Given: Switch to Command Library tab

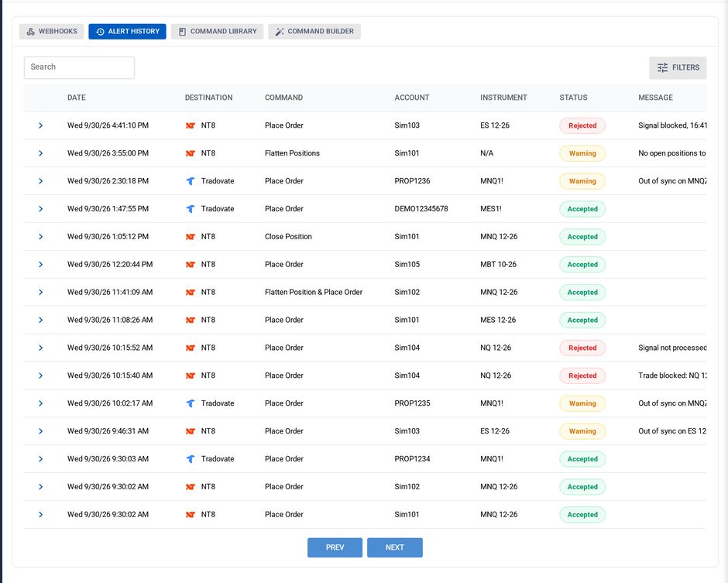Looking at the screenshot, I should tap(217, 32).
